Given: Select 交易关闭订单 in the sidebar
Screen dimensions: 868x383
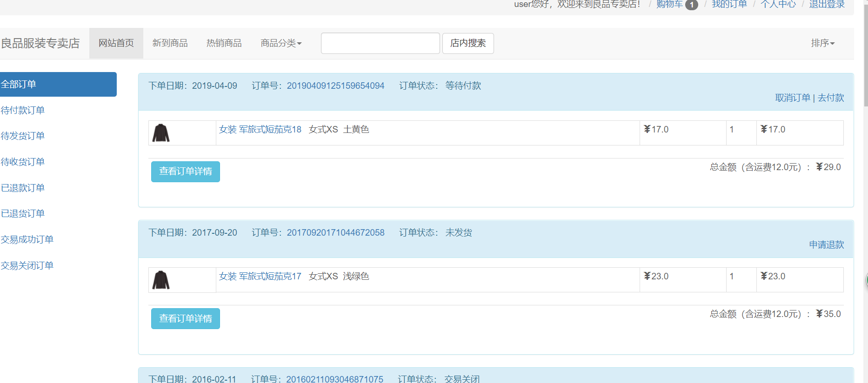Looking at the screenshot, I should 27,265.
